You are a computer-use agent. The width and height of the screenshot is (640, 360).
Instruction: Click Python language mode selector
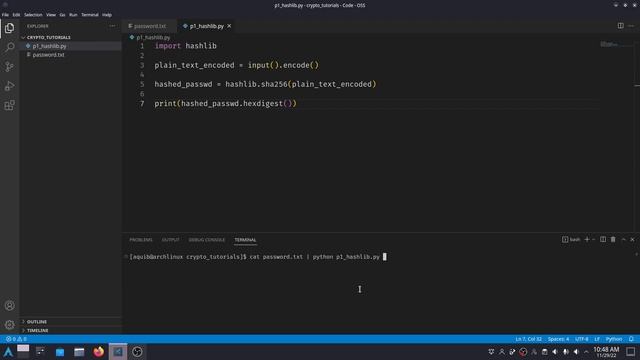(613, 339)
